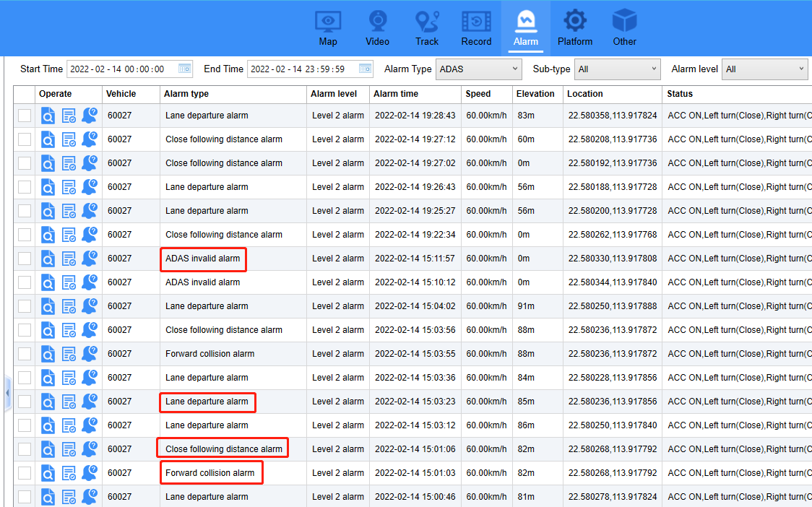Click alarm handling bell icon for 19:28:43 row

(x=90, y=115)
